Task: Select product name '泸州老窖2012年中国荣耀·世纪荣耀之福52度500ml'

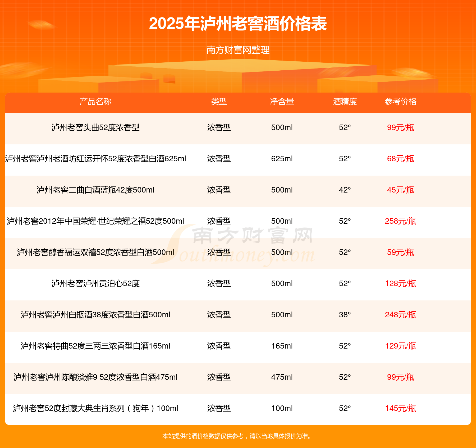Action: click(95, 221)
